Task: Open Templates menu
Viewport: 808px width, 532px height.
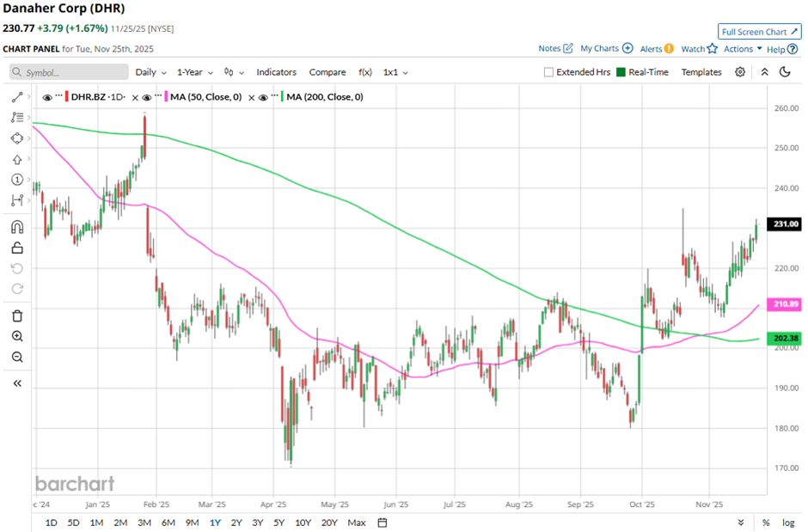Action: click(701, 72)
